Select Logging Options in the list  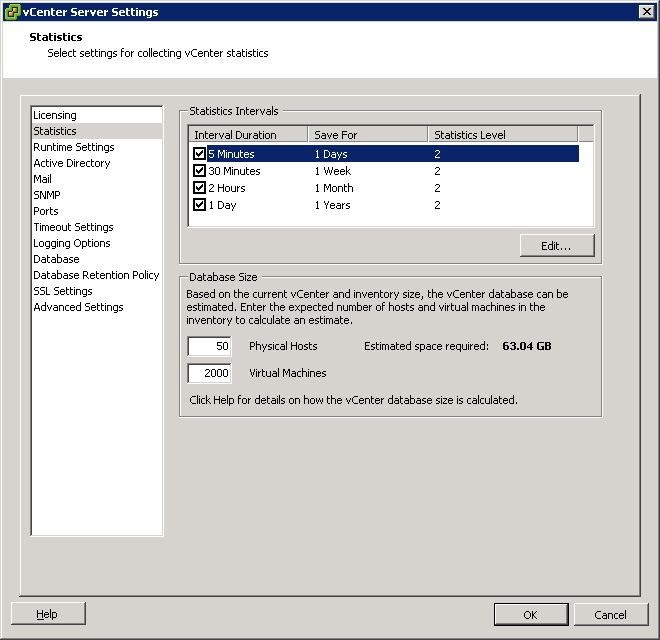(x=97, y=243)
